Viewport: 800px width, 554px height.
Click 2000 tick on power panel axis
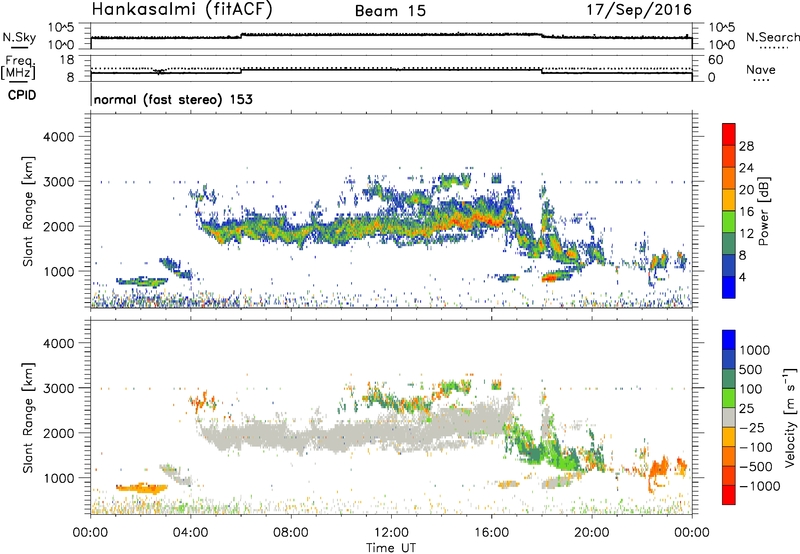tap(59, 226)
